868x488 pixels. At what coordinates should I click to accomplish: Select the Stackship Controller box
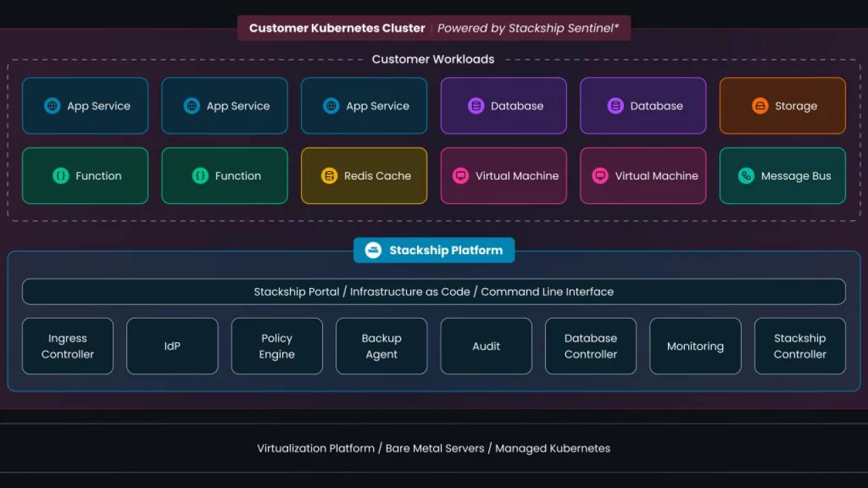(800, 346)
